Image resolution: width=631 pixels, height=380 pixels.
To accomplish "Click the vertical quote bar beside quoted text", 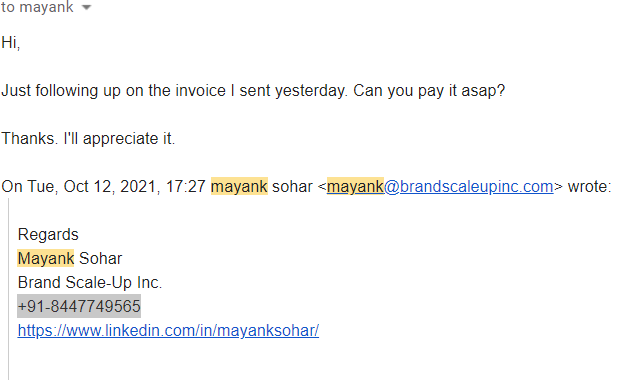I will click(x=8, y=289).
